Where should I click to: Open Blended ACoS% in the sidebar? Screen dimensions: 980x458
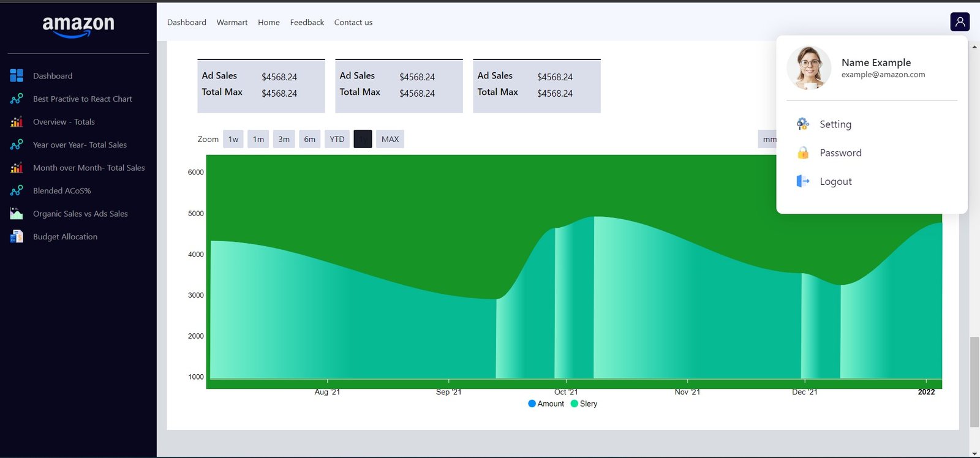(x=62, y=191)
